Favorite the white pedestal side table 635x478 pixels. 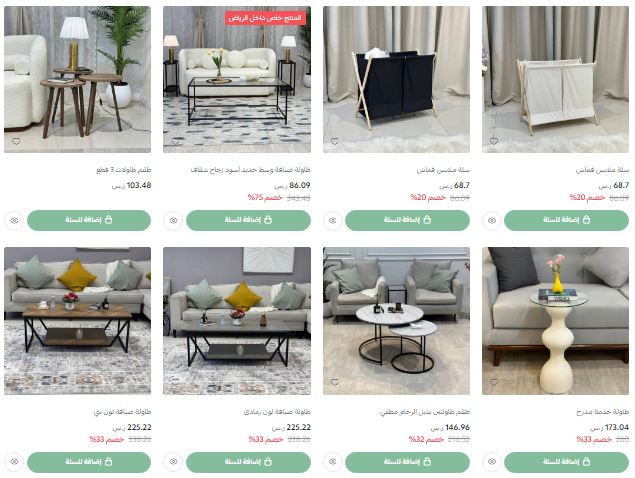(x=494, y=382)
